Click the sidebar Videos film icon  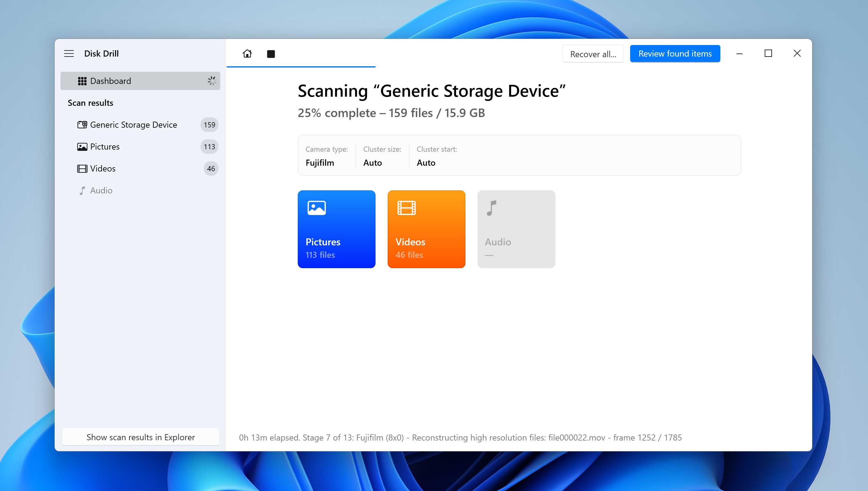[x=82, y=169]
